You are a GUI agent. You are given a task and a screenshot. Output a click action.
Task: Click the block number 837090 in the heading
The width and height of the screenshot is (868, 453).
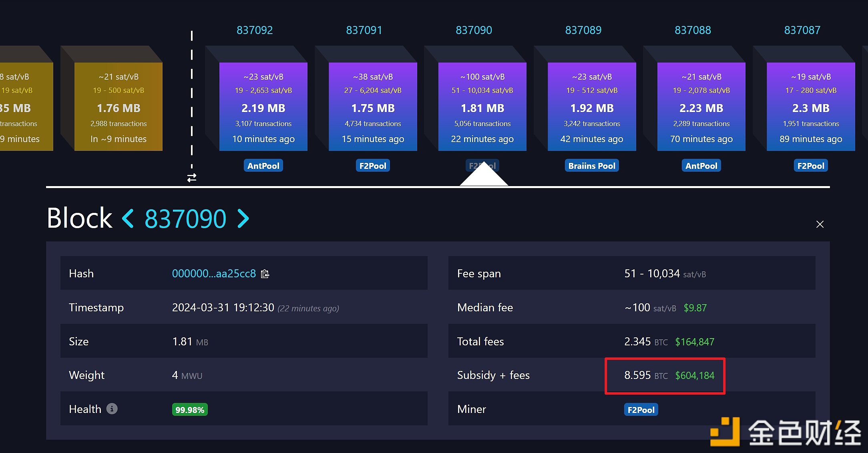click(185, 219)
